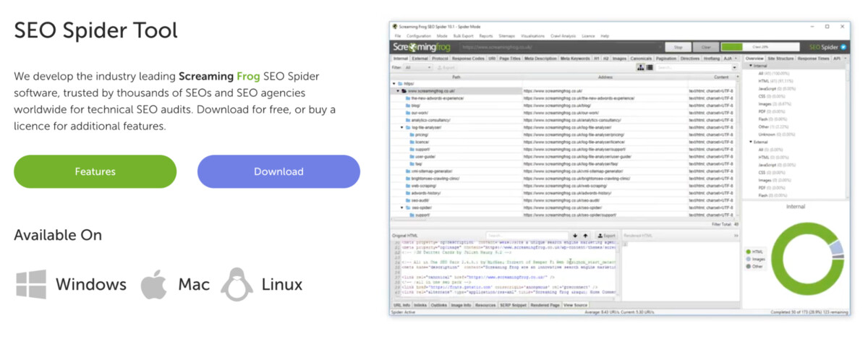Click the Apple Mac logo icon
The width and height of the screenshot is (868, 347).
(x=154, y=284)
